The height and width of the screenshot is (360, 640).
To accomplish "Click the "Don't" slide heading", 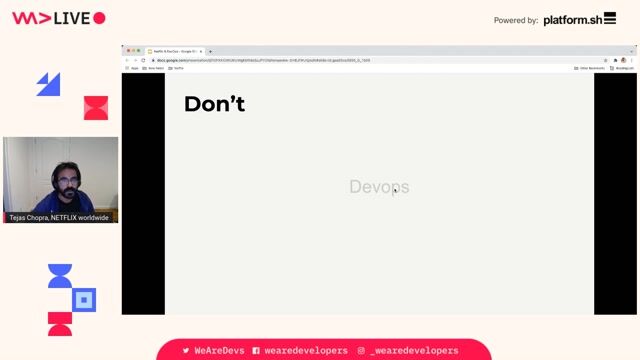I will [214, 104].
